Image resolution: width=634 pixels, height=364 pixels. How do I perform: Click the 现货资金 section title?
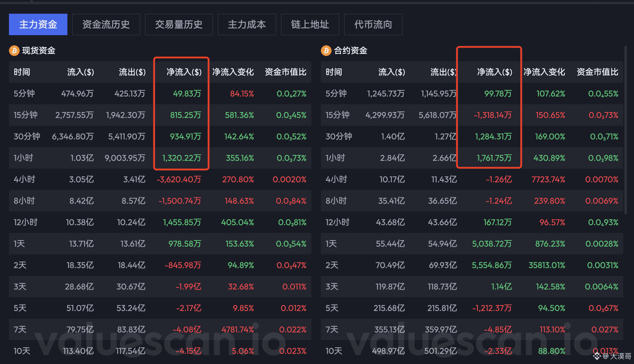coord(39,51)
